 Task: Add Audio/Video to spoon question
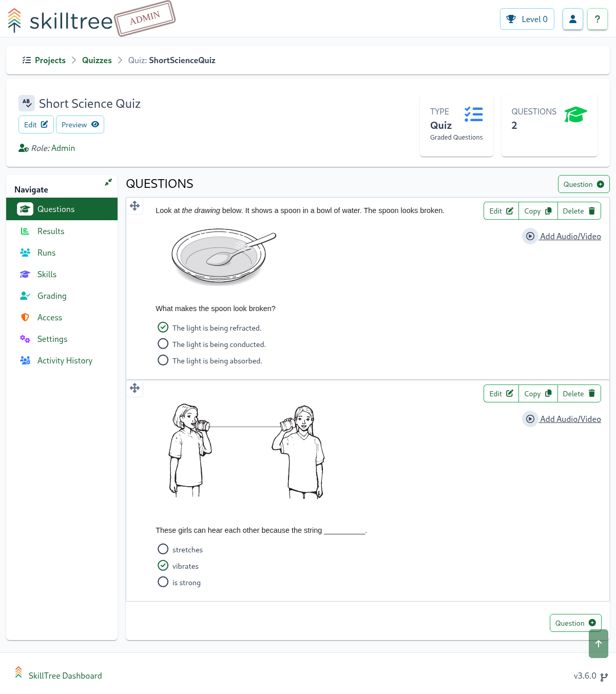click(562, 236)
